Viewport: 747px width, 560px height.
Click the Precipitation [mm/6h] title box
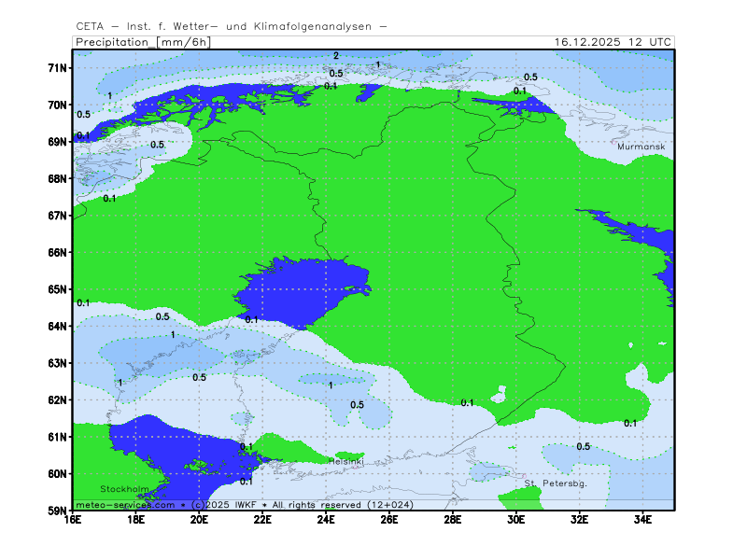142,42
